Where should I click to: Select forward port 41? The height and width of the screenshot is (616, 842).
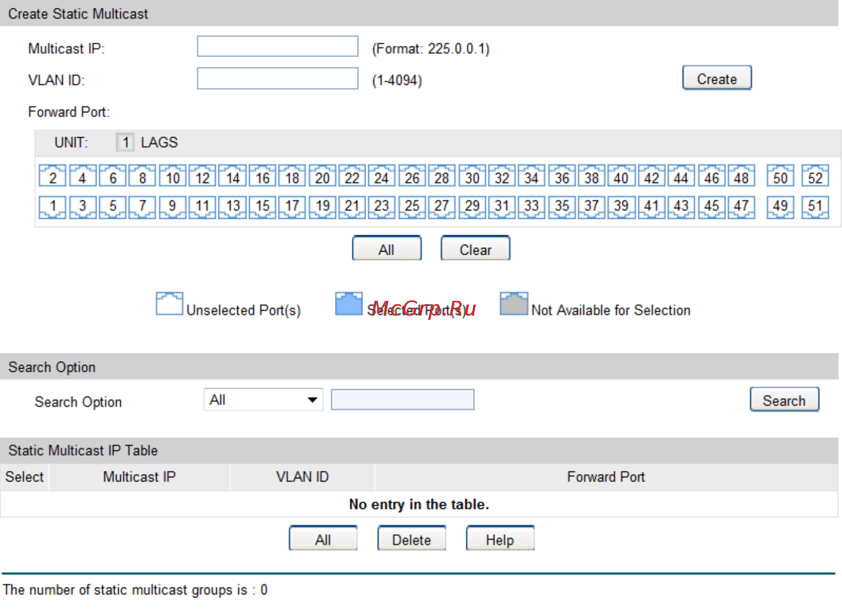pyautogui.click(x=651, y=207)
